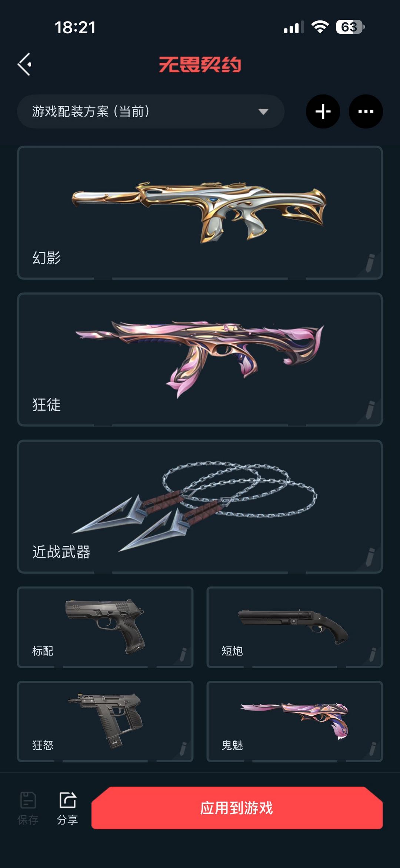
Task: Open the 游戏配装方案 (当前) selector
Action: [151, 112]
